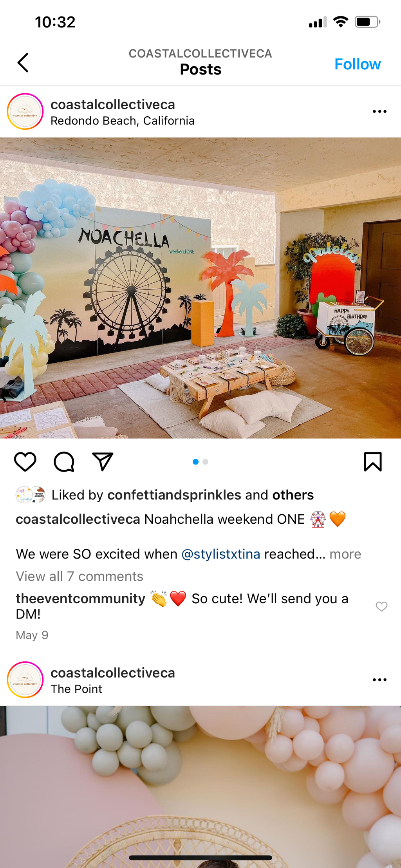Open comments via speech bubble icon
The height and width of the screenshot is (868, 401).
pos(64,461)
